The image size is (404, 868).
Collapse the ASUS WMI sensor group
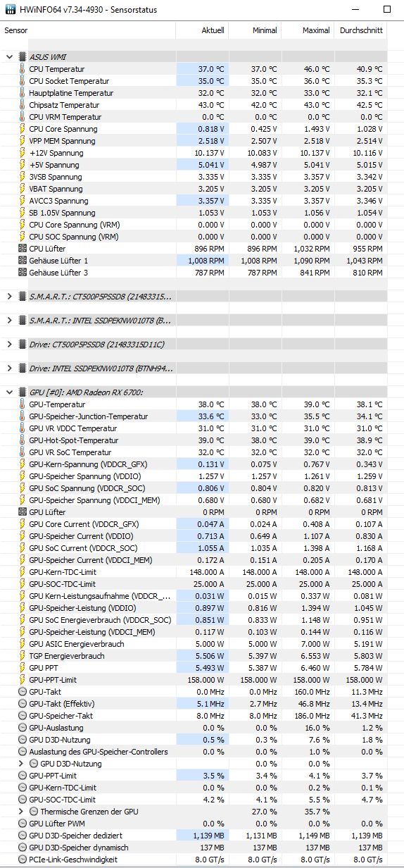(x=9, y=56)
